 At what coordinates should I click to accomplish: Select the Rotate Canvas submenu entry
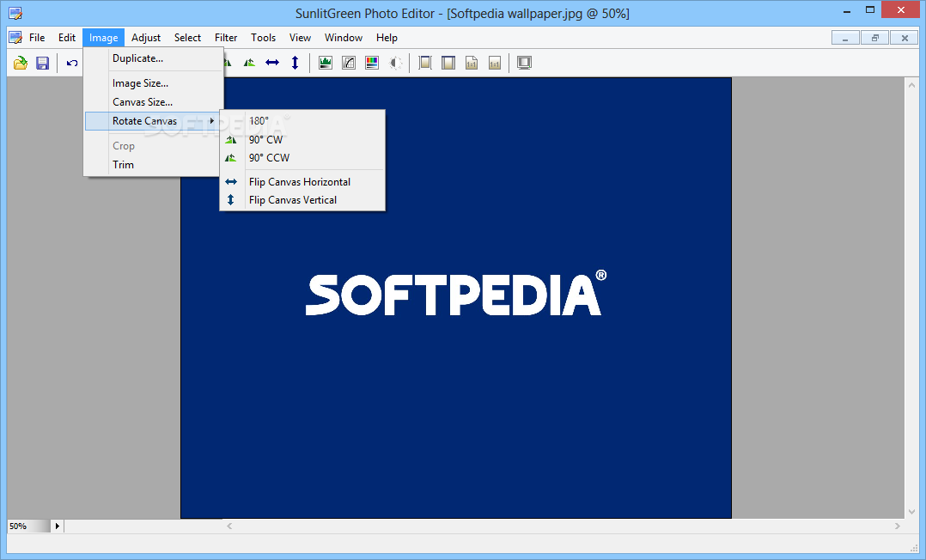pyautogui.click(x=152, y=121)
